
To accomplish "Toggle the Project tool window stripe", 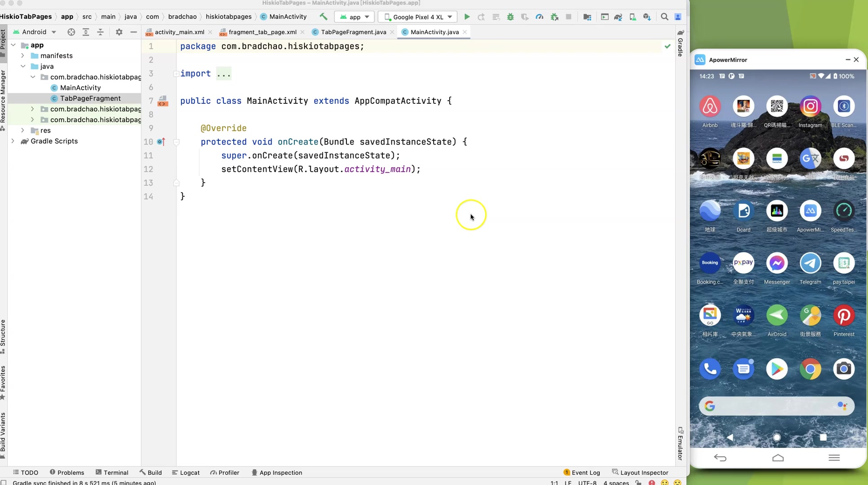I will coord(3,40).
